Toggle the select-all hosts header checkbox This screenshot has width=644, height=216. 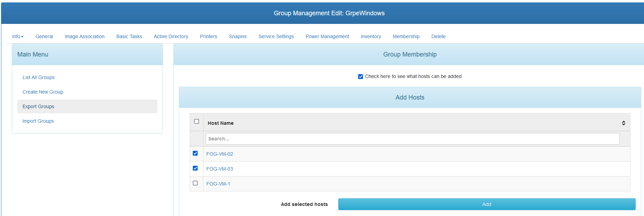click(197, 121)
